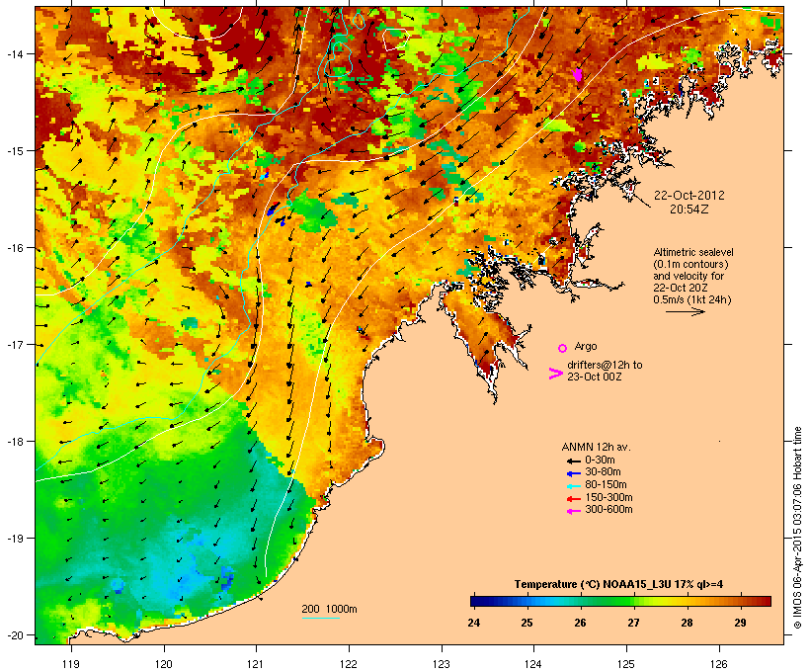Click the blue 30-80m legend arrow
The width and height of the screenshot is (810, 672).
573,473
